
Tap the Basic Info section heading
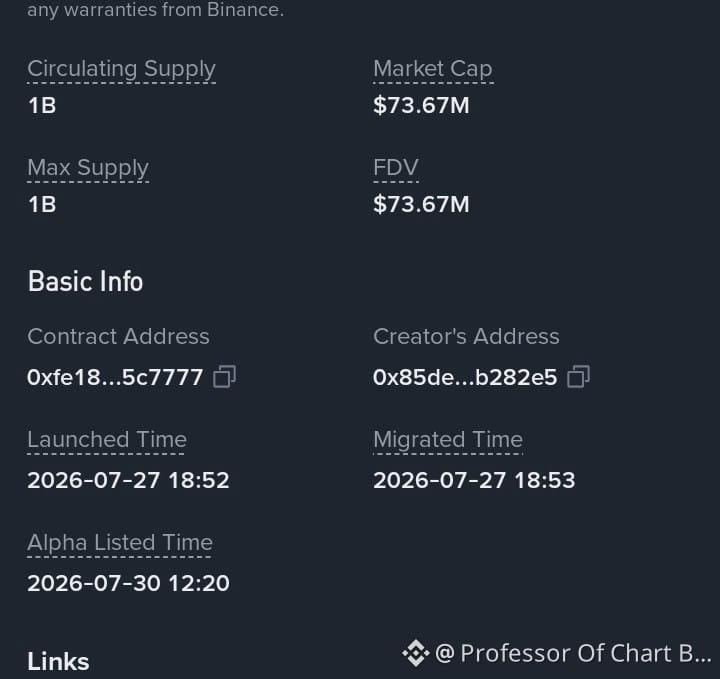coord(85,281)
